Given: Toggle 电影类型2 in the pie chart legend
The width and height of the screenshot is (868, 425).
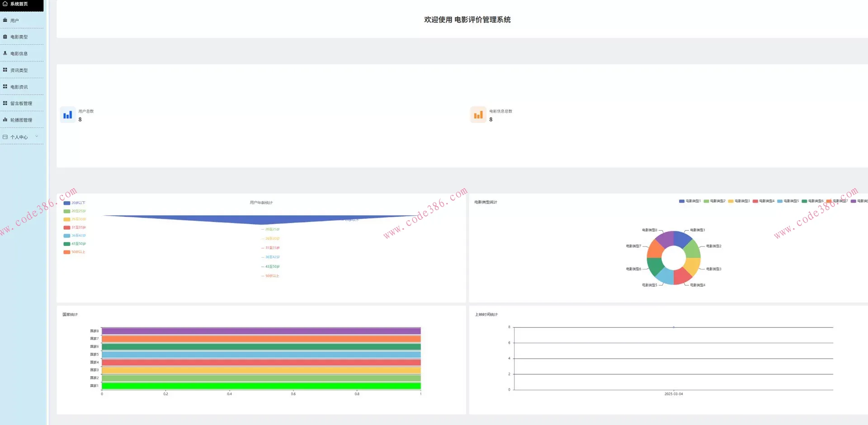Looking at the screenshot, I should [x=714, y=201].
